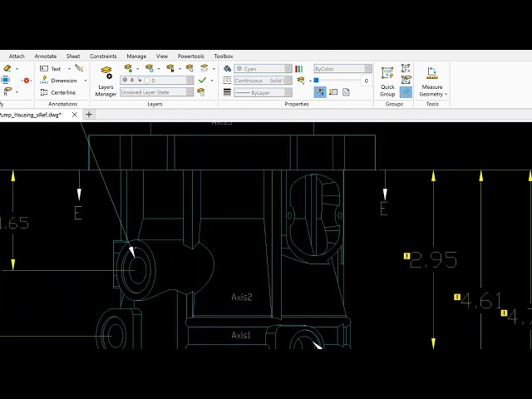
Task: Toggle the highlighted group selection icon
Action: click(x=406, y=92)
